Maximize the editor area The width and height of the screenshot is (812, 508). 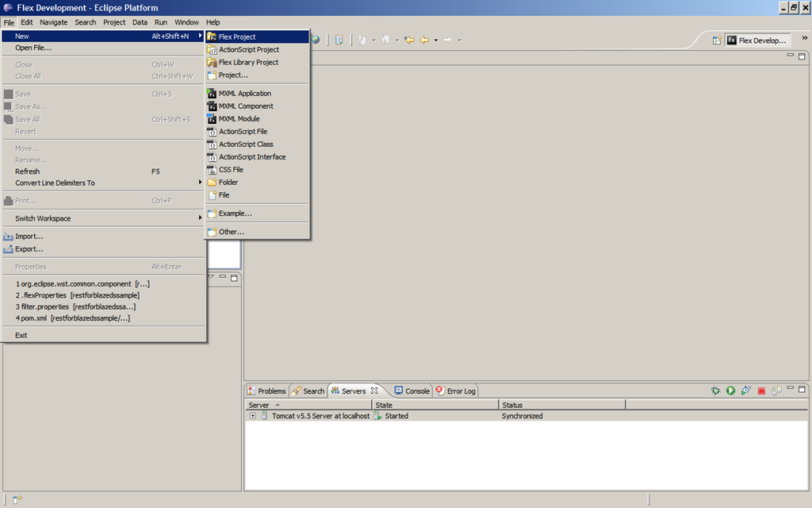tap(802, 56)
